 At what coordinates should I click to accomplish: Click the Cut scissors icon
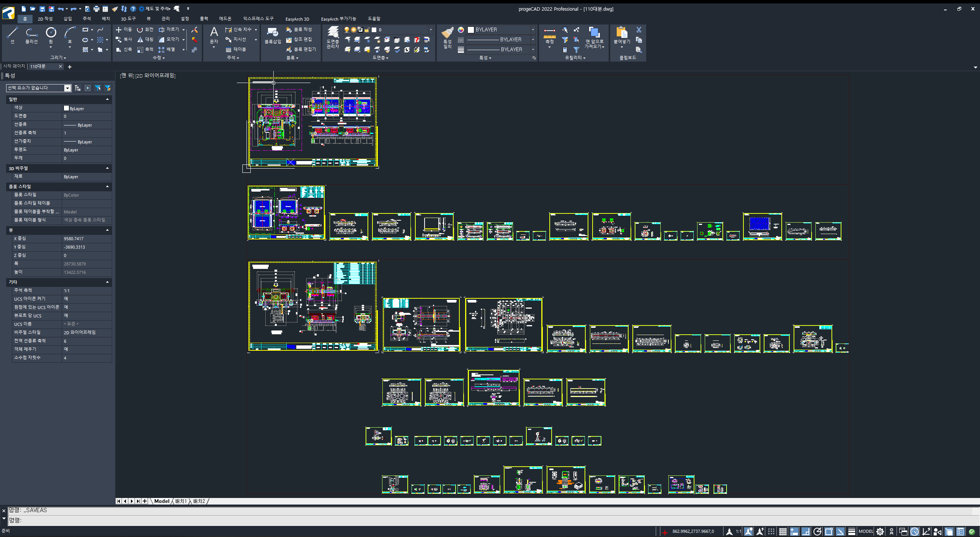click(x=639, y=29)
